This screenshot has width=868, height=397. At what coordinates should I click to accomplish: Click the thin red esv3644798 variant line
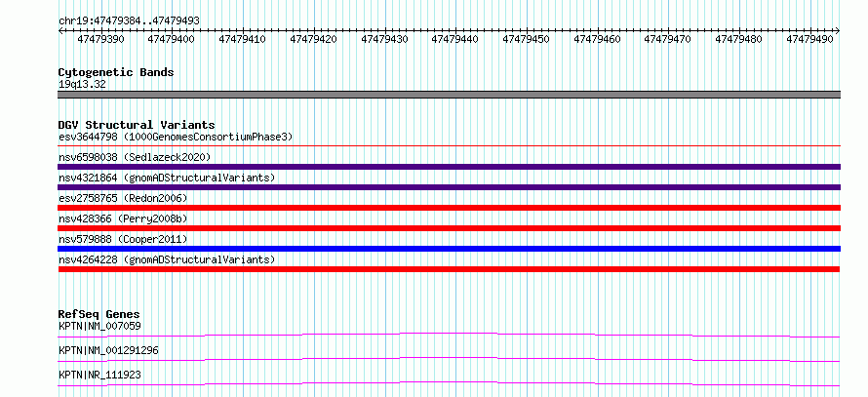(449, 146)
